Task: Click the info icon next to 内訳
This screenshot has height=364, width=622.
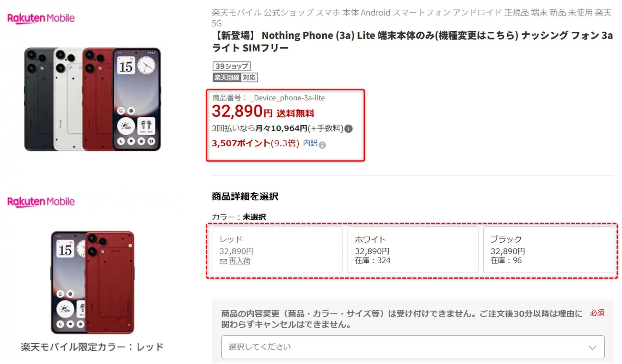Action: (x=322, y=145)
